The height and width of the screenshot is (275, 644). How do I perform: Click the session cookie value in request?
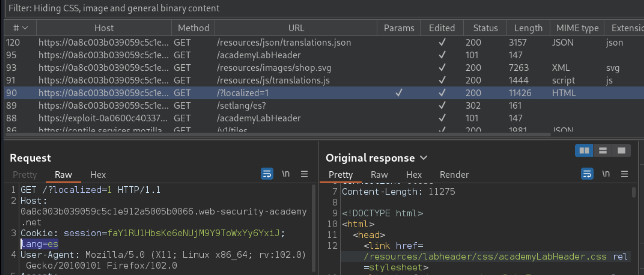coord(193,233)
